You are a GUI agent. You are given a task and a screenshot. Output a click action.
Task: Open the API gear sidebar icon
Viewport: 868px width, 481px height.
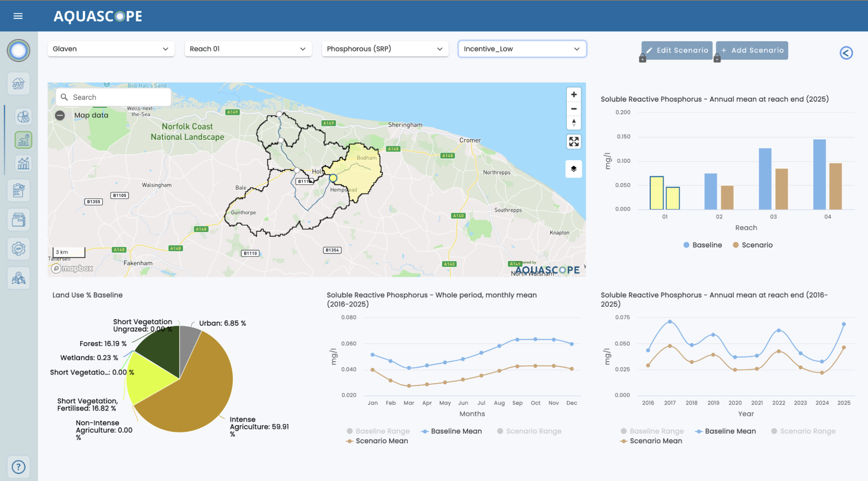pos(18,249)
